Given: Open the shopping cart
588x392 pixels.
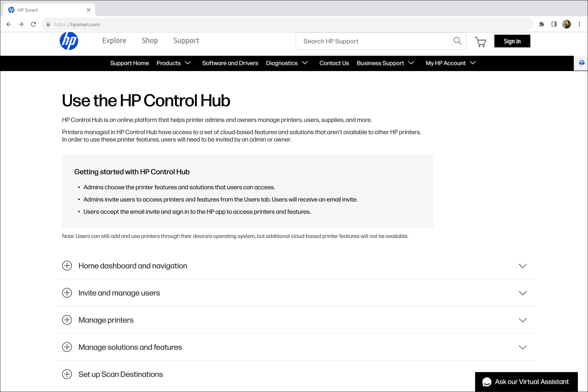Looking at the screenshot, I should [x=480, y=42].
